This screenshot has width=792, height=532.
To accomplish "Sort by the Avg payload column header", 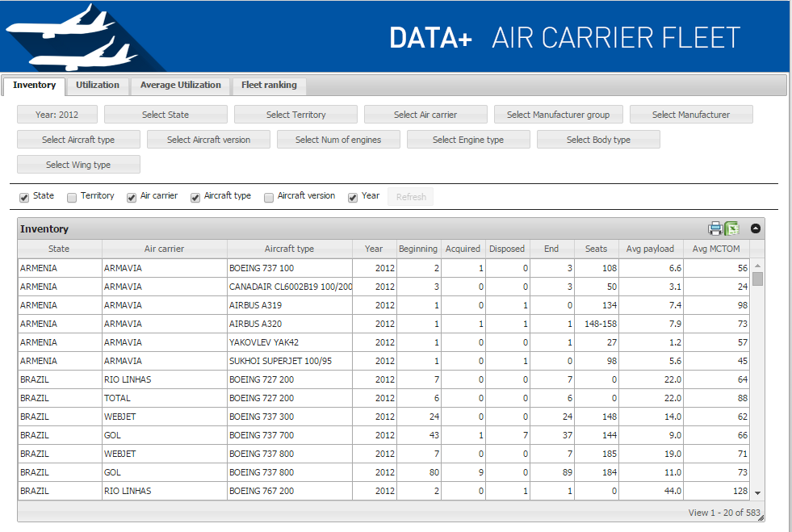I will point(651,249).
